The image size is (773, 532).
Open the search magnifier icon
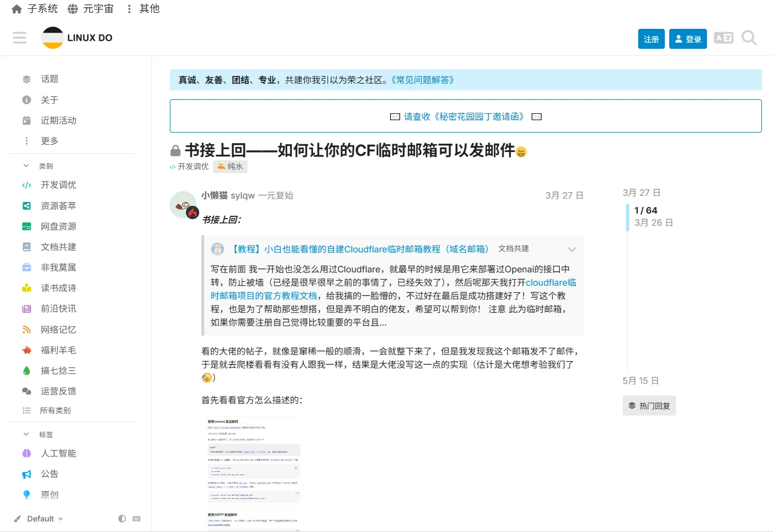(x=749, y=38)
